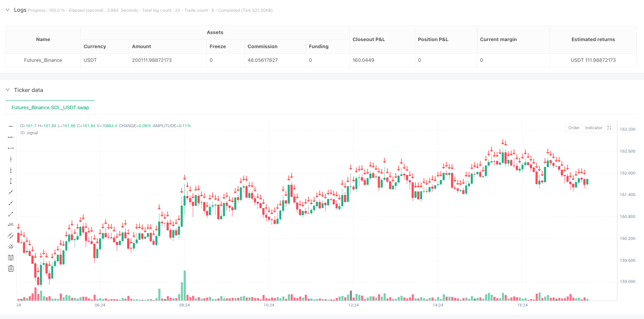Click the trash icon to remove drawings

click(11, 269)
